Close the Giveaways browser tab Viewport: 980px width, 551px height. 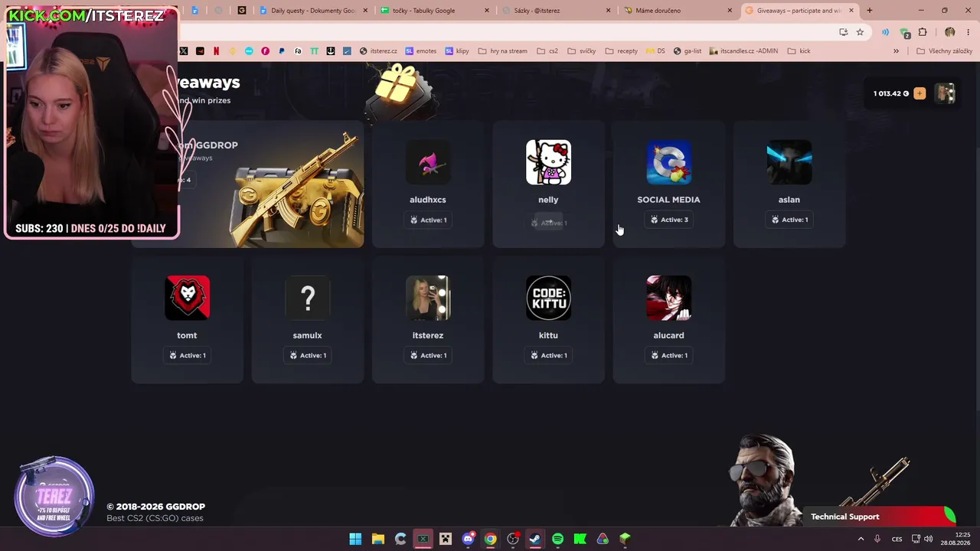[x=851, y=11]
